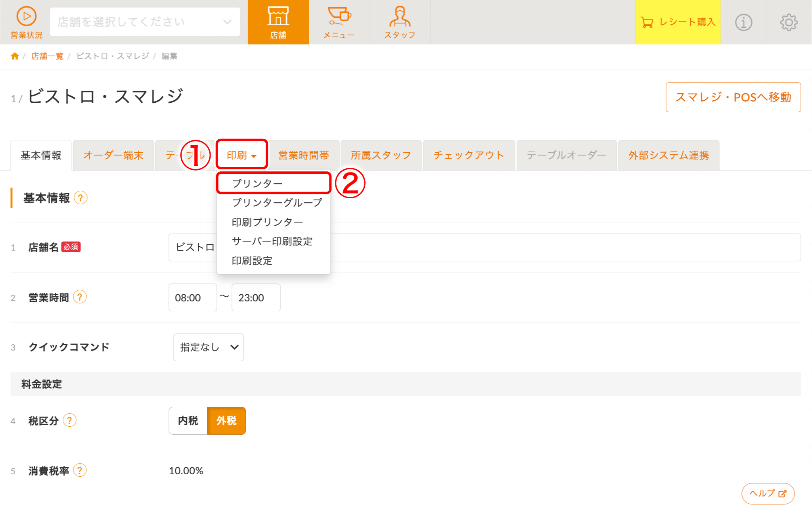812x510 pixels.
Task: Open the information circle icon
Action: (743, 22)
